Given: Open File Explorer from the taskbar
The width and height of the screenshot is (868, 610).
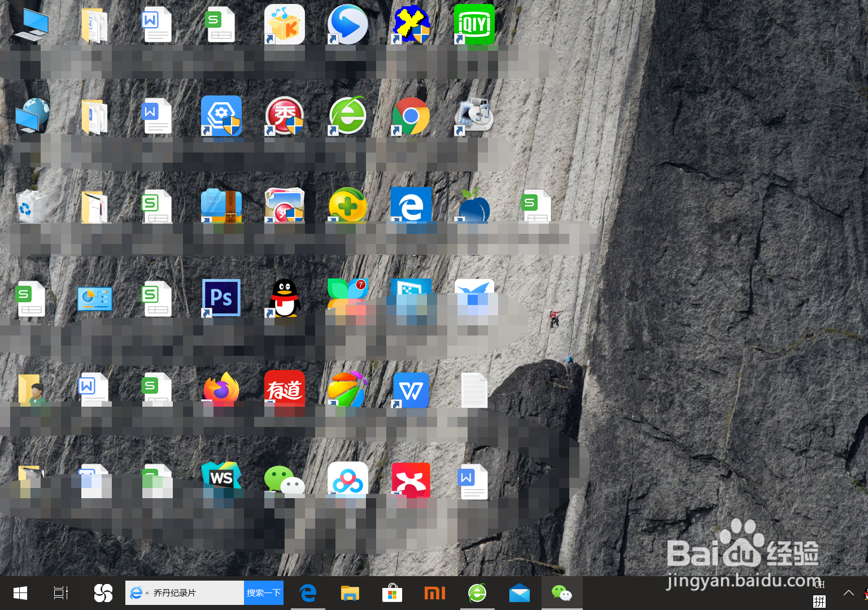Looking at the screenshot, I should pos(350,593).
